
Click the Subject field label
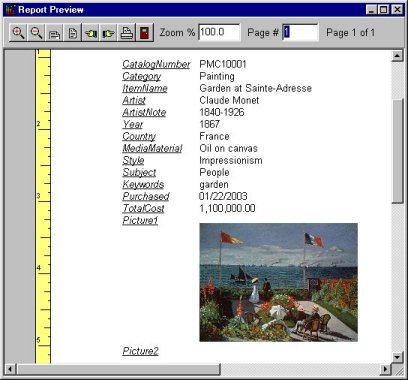[139, 172]
